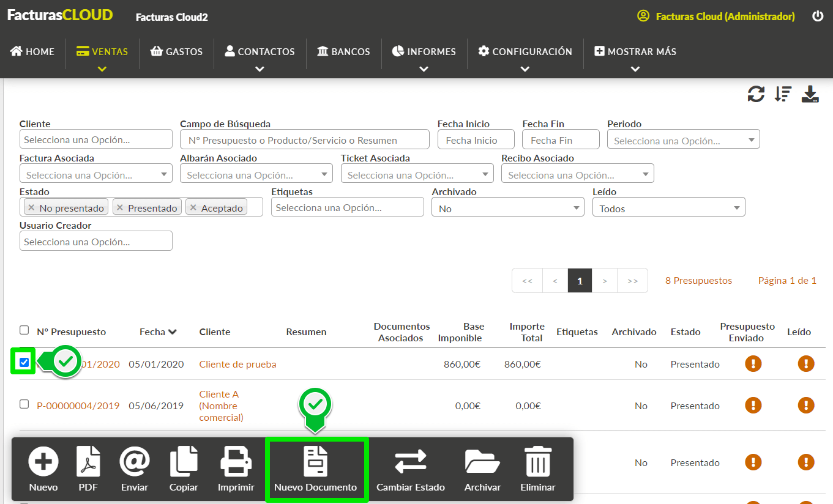Click the Imprimir printer icon
The height and width of the screenshot is (504, 833).
pyautogui.click(x=236, y=462)
